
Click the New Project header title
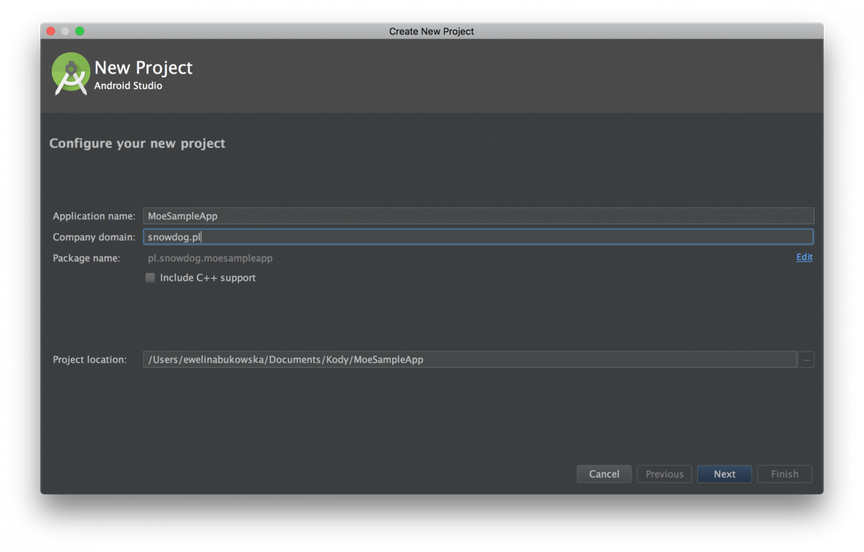coord(143,67)
